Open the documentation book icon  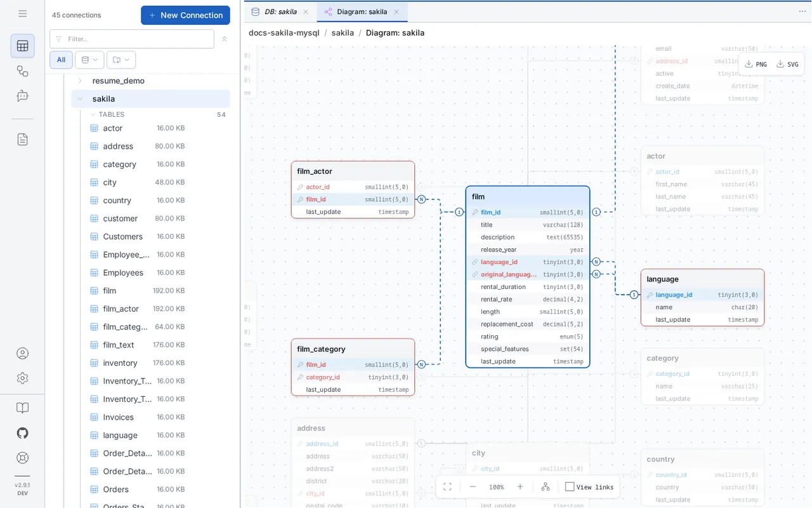[x=22, y=408]
